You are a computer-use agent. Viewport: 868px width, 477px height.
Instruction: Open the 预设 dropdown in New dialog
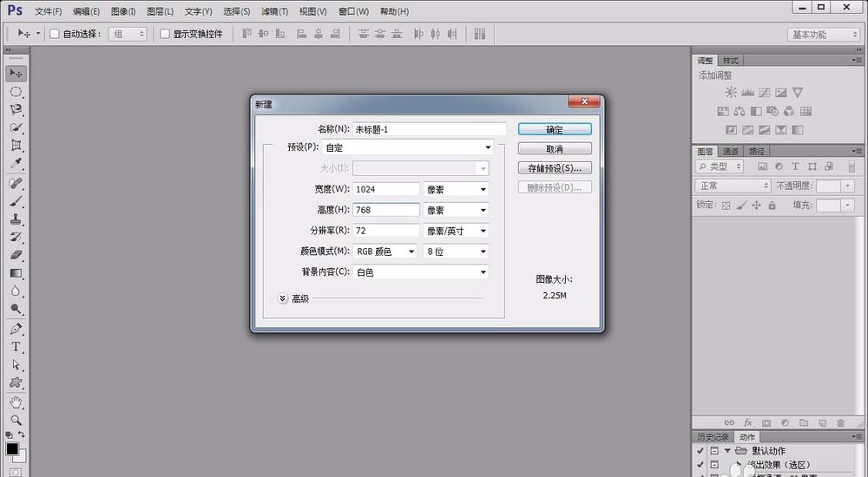click(407, 147)
